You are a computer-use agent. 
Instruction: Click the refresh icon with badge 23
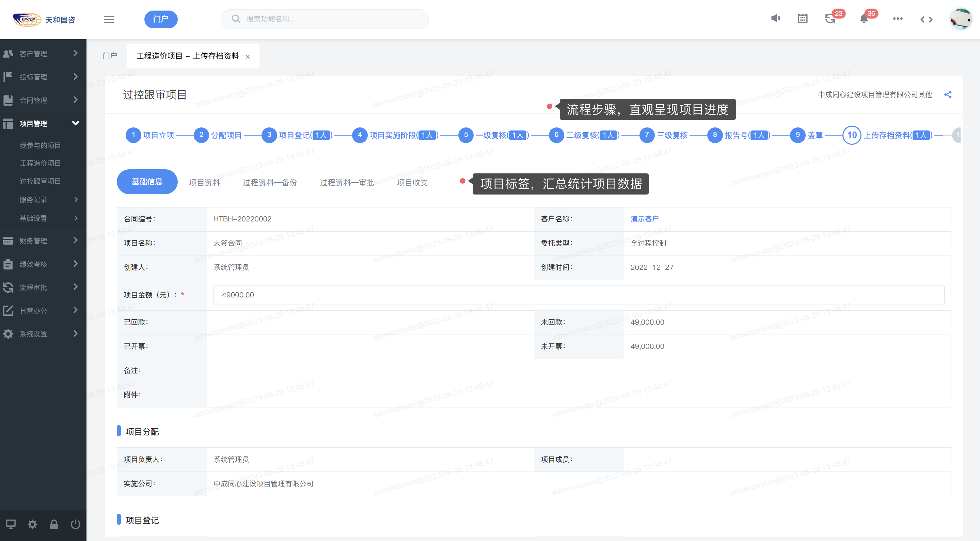point(830,19)
